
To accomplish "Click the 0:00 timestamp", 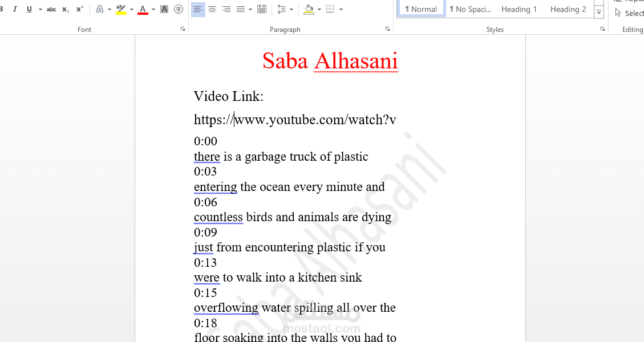I will (x=205, y=141).
